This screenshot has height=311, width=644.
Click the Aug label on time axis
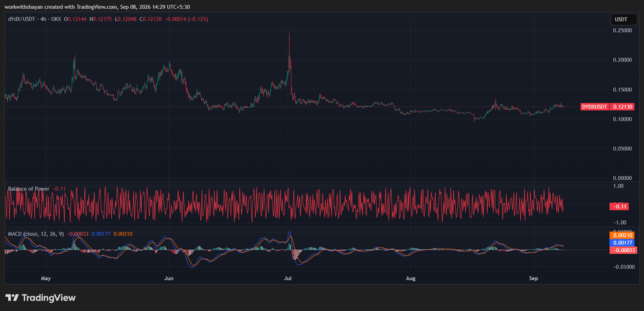click(x=411, y=278)
